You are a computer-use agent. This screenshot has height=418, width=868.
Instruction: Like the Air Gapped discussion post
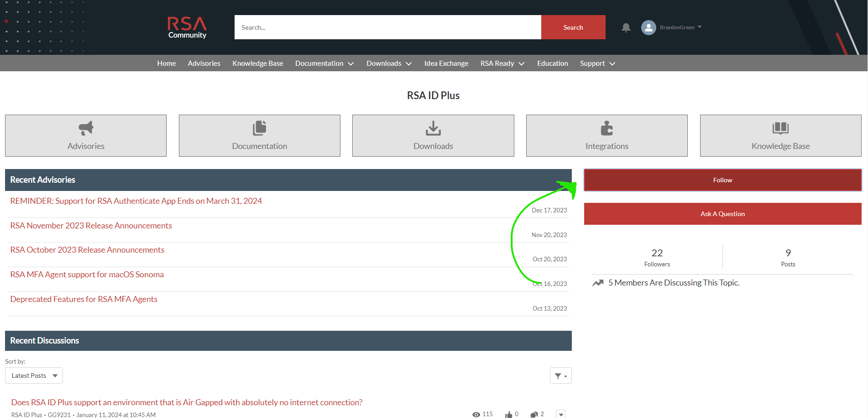[509, 414]
